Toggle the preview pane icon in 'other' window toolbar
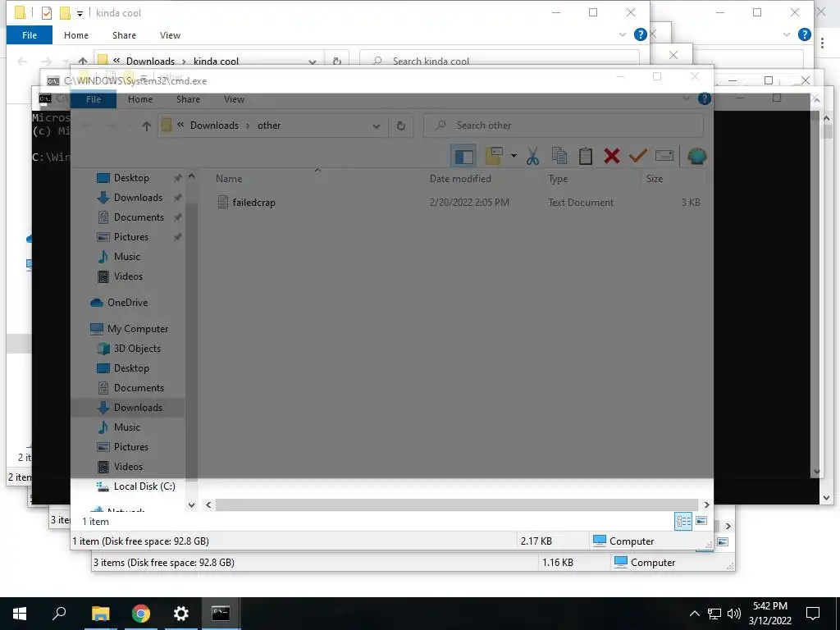Image resolution: width=840 pixels, height=630 pixels. 464,157
